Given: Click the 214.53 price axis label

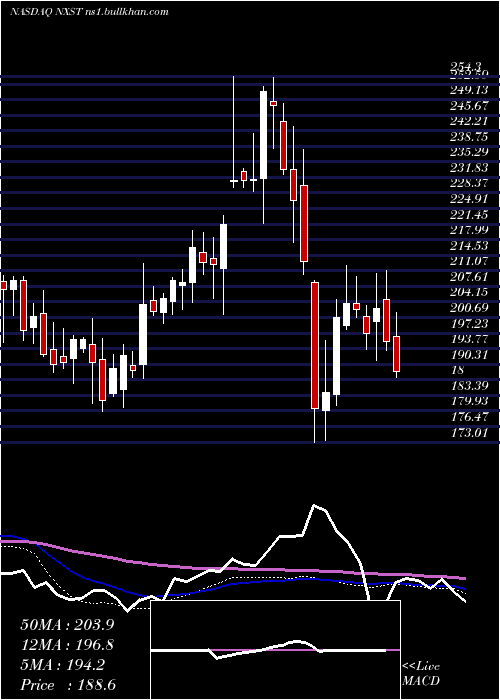Looking at the screenshot, I should [x=468, y=246].
